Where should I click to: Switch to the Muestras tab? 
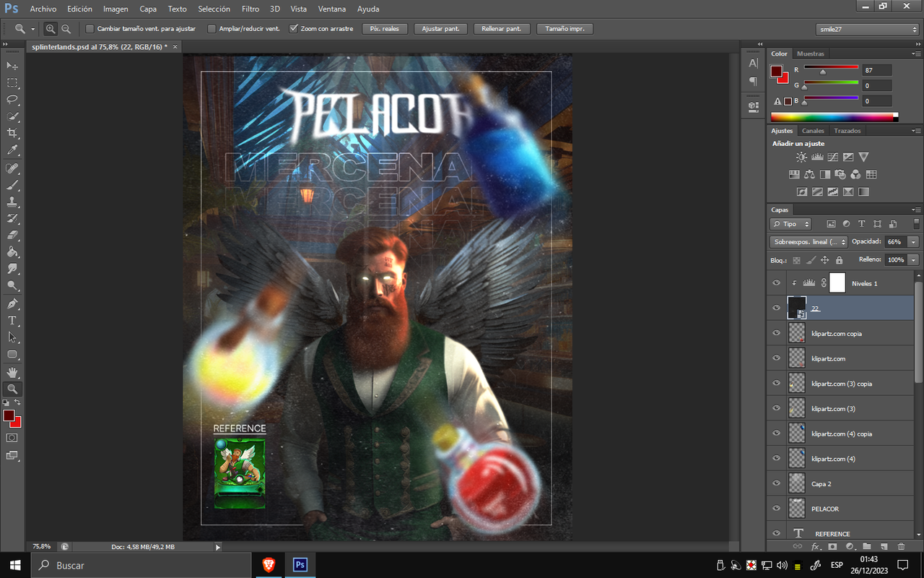pos(811,53)
